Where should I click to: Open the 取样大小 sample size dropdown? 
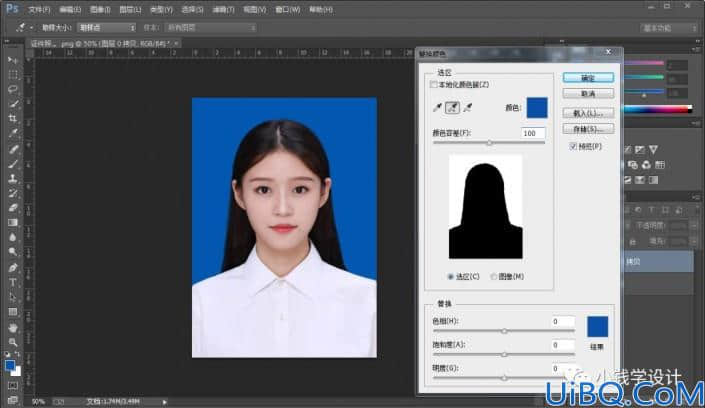click(107, 28)
